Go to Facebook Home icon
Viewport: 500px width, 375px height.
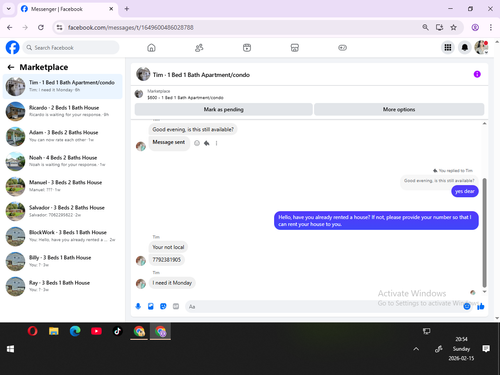(151, 48)
